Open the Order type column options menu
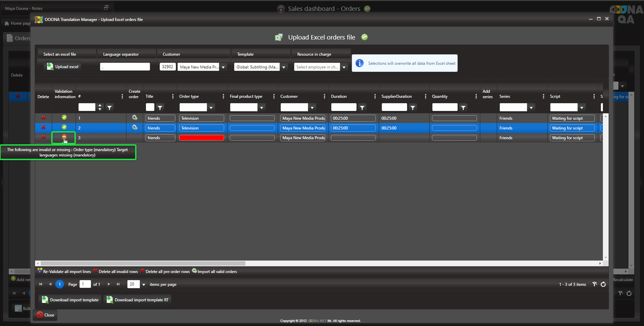 click(224, 96)
